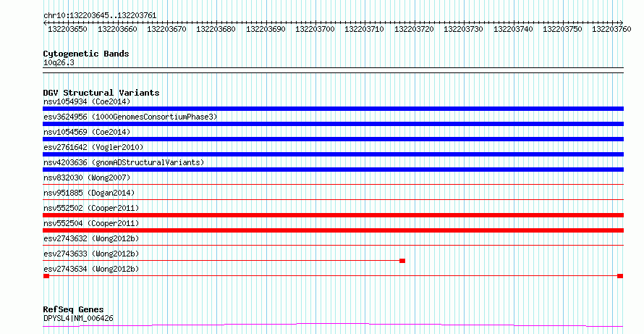Image resolution: width=644 pixels, height=334 pixels.
Task: Click the esv2761642 (Vogler2010) label
Action: [x=93, y=147]
